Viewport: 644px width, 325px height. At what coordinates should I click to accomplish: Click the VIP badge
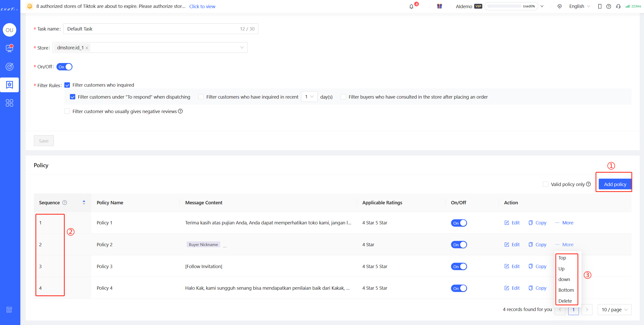tap(478, 6)
